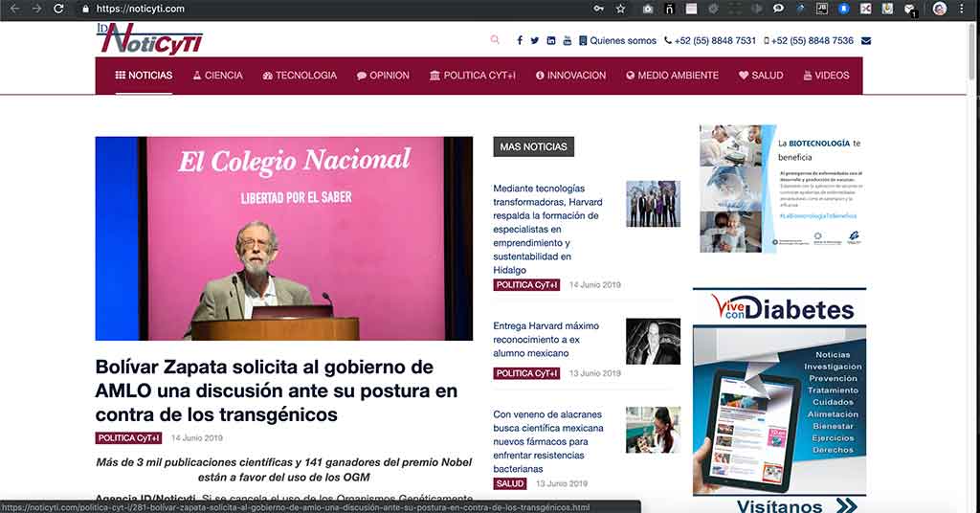Click POLITICA CyT+I tag dated 13 Junio 2019
Screen dimensions: 980x513
526,373
